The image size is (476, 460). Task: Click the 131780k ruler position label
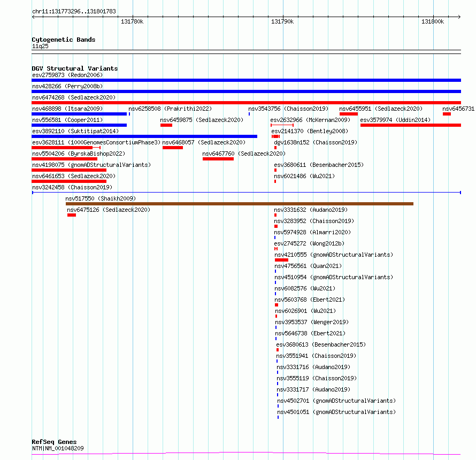point(132,21)
